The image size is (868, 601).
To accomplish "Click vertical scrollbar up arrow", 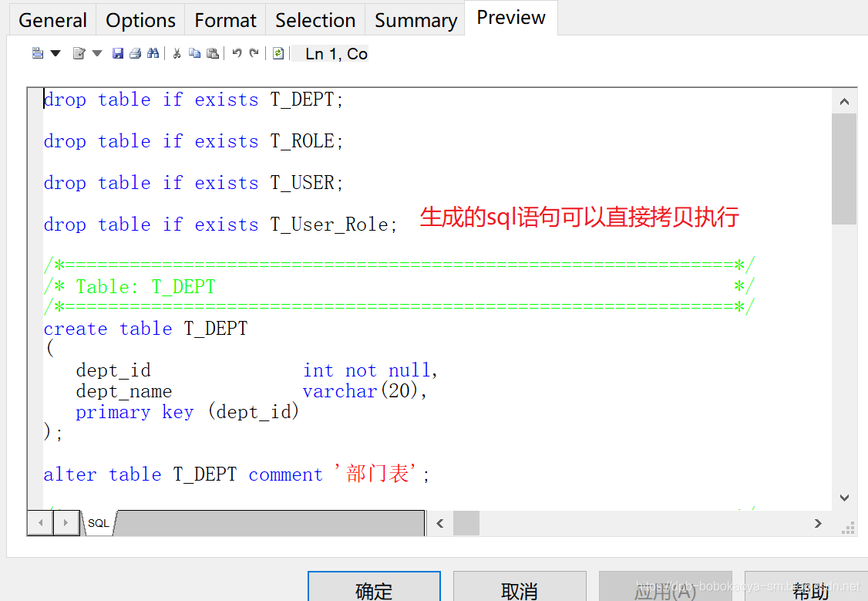I will [844, 101].
